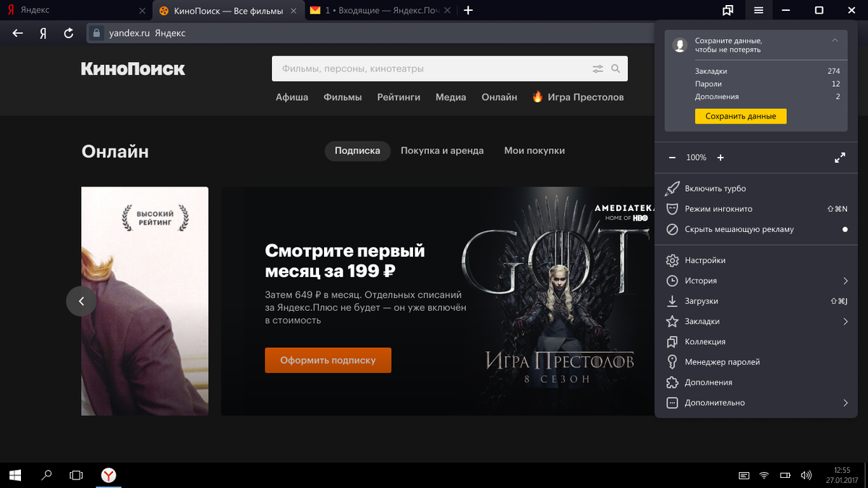Click the incognito mask icon
The height and width of the screenshot is (488, 868).
(672, 208)
